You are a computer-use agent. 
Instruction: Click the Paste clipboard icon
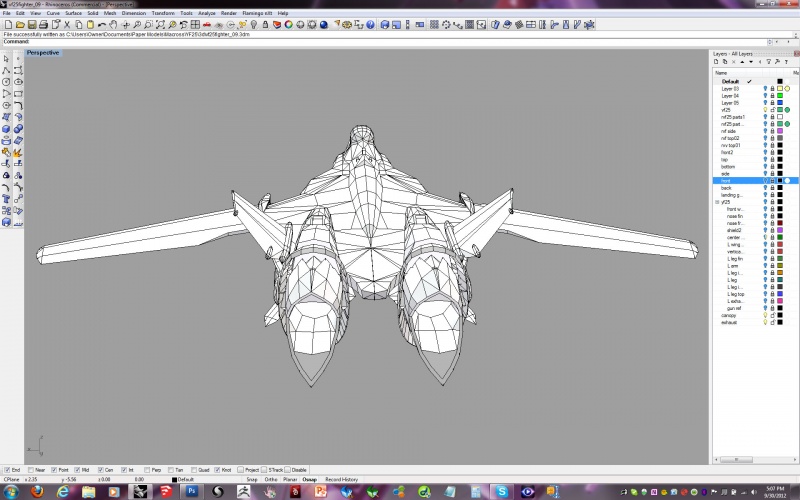(90, 24)
